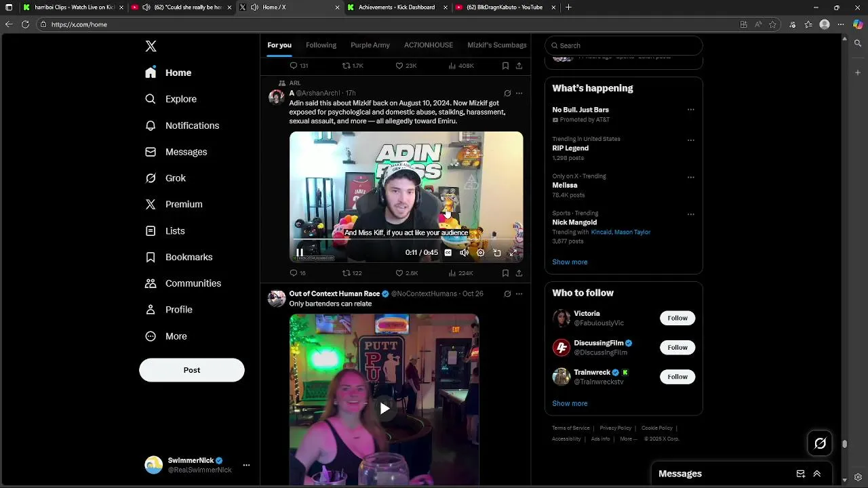Open Communities in the sidebar

click(183, 283)
